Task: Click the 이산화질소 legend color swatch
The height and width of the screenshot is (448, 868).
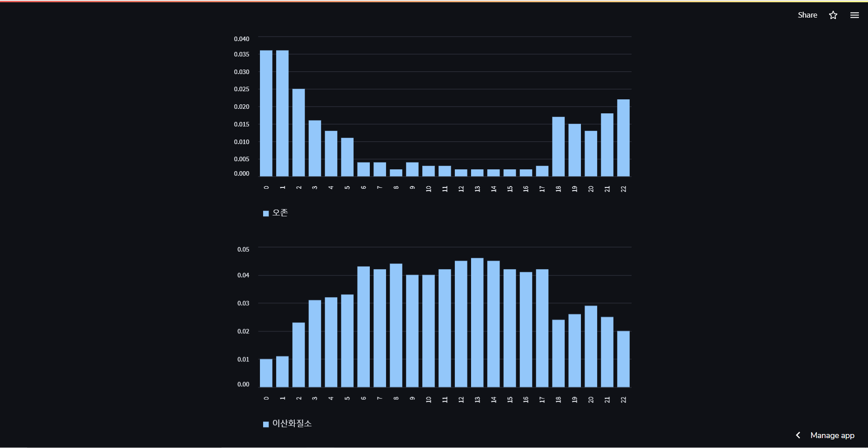Action: pos(266,424)
